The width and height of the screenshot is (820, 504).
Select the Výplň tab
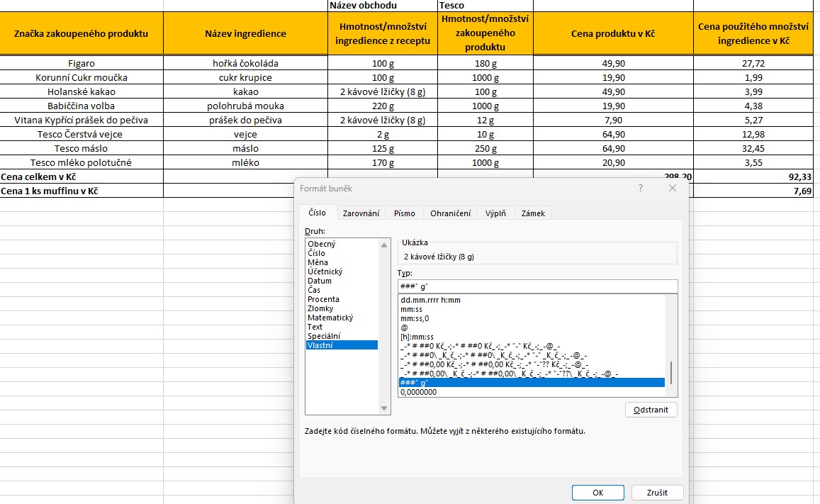tap(495, 213)
